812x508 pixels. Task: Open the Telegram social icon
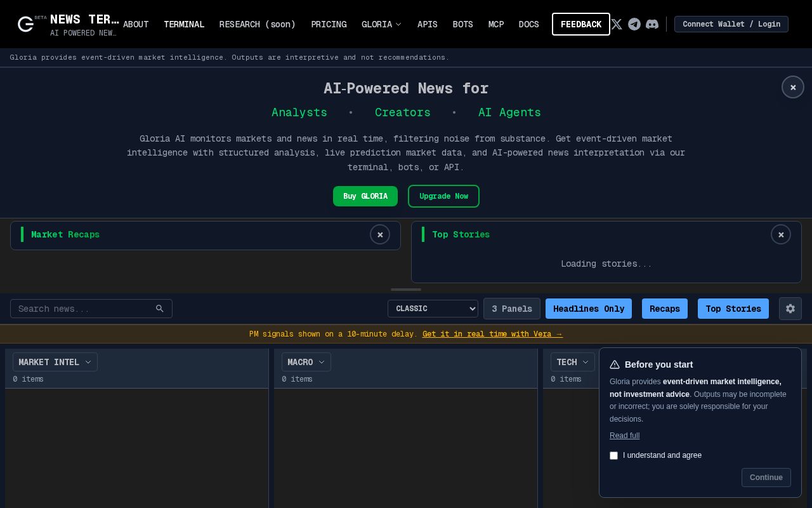[x=634, y=24]
